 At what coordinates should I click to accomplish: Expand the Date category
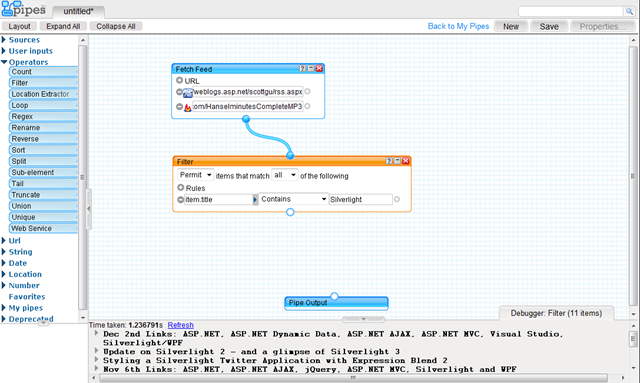click(4, 263)
